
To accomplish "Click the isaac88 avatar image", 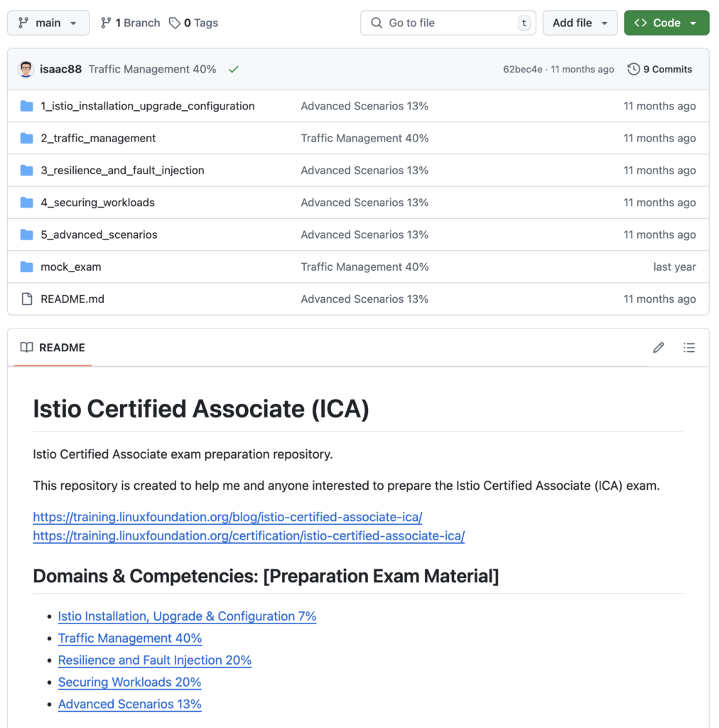I will (x=26, y=69).
